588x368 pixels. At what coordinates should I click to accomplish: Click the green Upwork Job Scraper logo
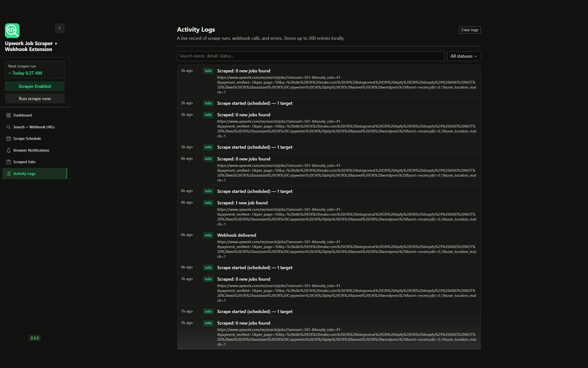click(12, 30)
